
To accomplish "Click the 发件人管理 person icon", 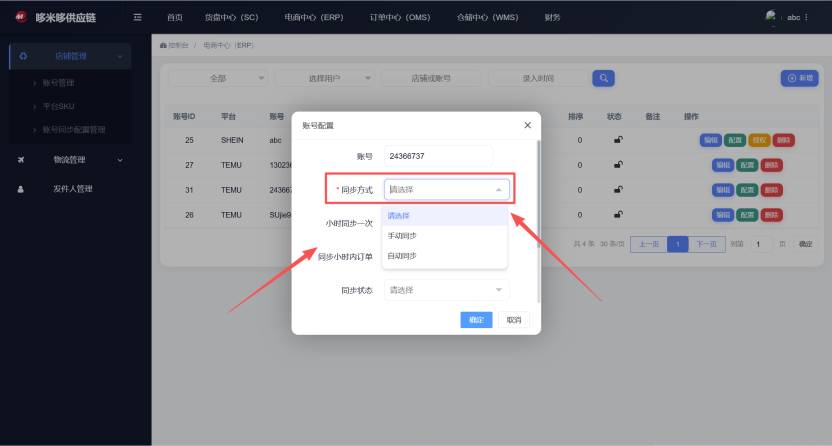I will click(x=21, y=189).
